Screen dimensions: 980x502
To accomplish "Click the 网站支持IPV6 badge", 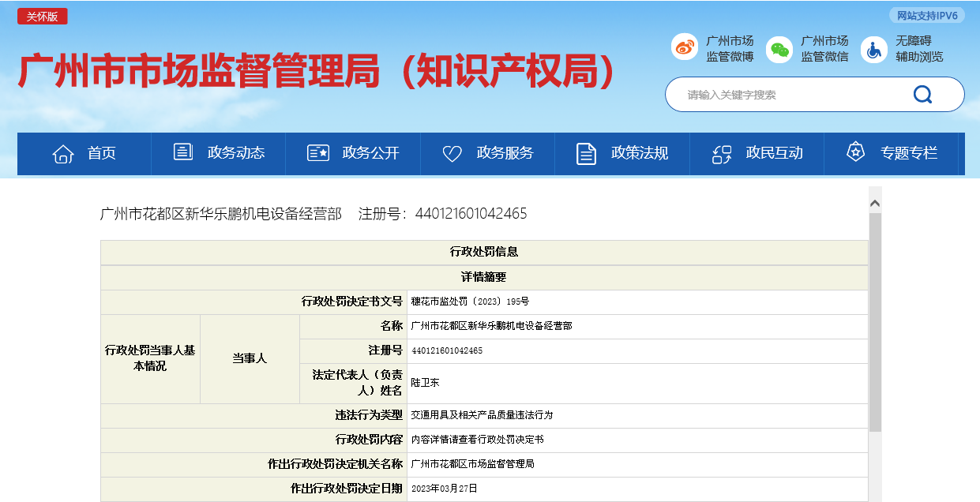I will 927,16.
